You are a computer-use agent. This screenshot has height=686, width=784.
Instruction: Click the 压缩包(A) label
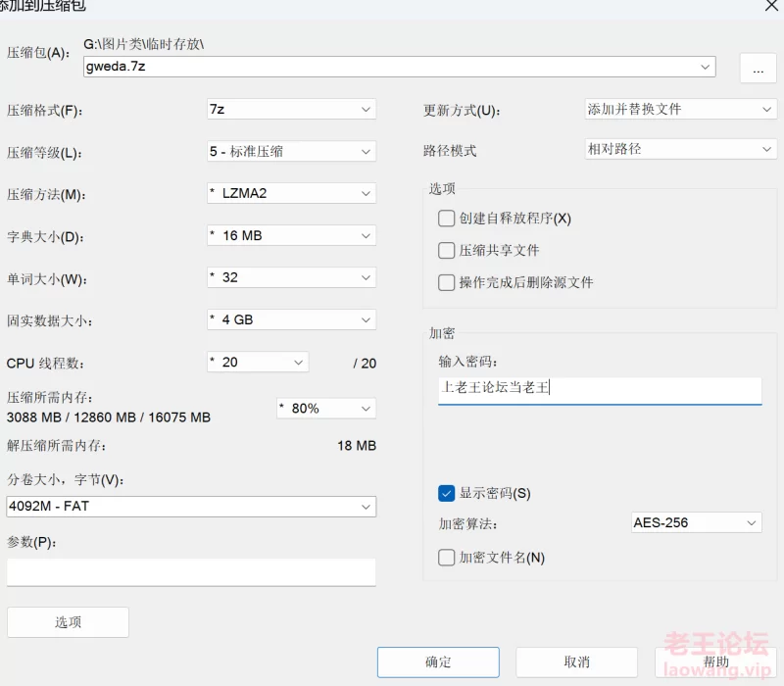[x=38, y=53]
